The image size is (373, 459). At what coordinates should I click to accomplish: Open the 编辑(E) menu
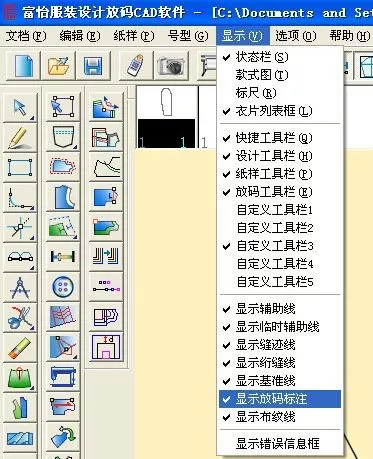pyautogui.click(x=80, y=36)
